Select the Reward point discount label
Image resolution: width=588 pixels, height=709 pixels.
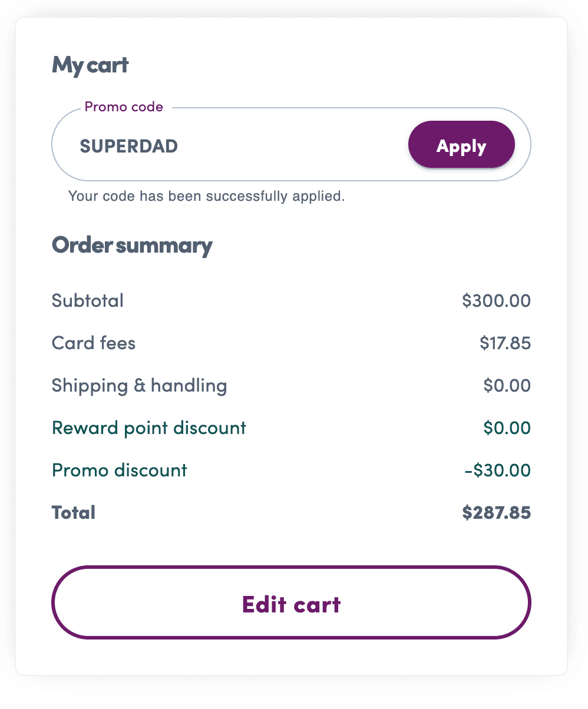coord(148,428)
